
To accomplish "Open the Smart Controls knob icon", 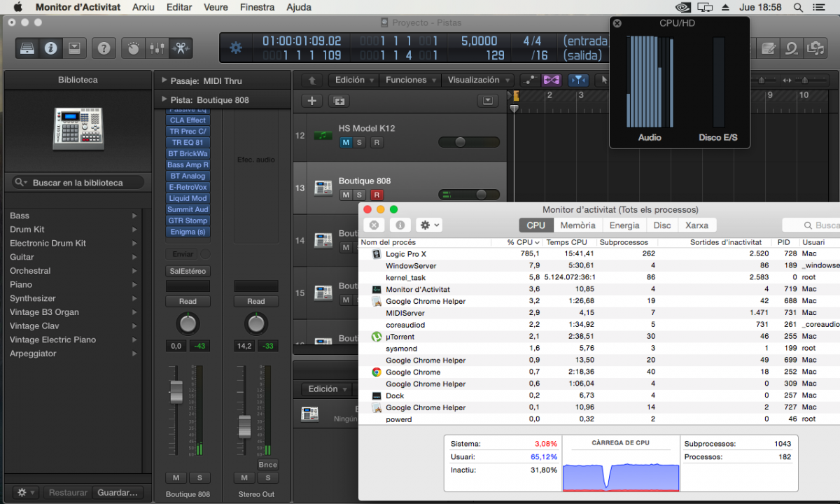I will point(133,48).
